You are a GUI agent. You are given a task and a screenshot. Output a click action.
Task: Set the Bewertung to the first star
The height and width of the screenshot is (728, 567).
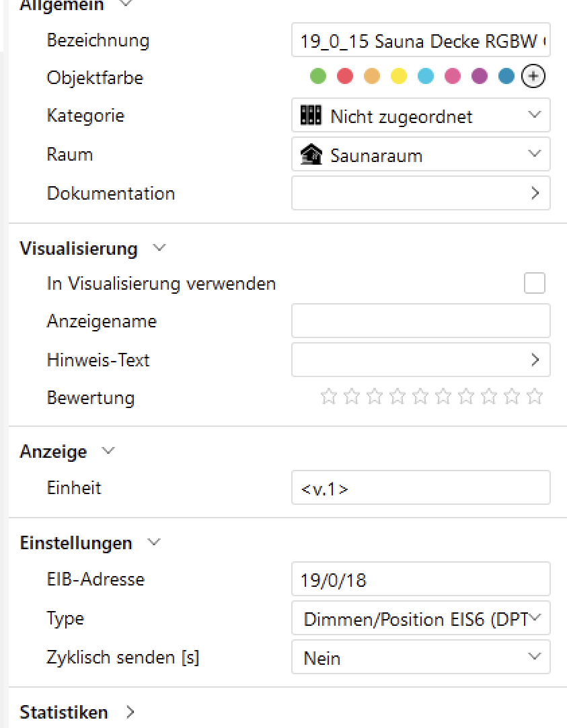pyautogui.click(x=328, y=397)
